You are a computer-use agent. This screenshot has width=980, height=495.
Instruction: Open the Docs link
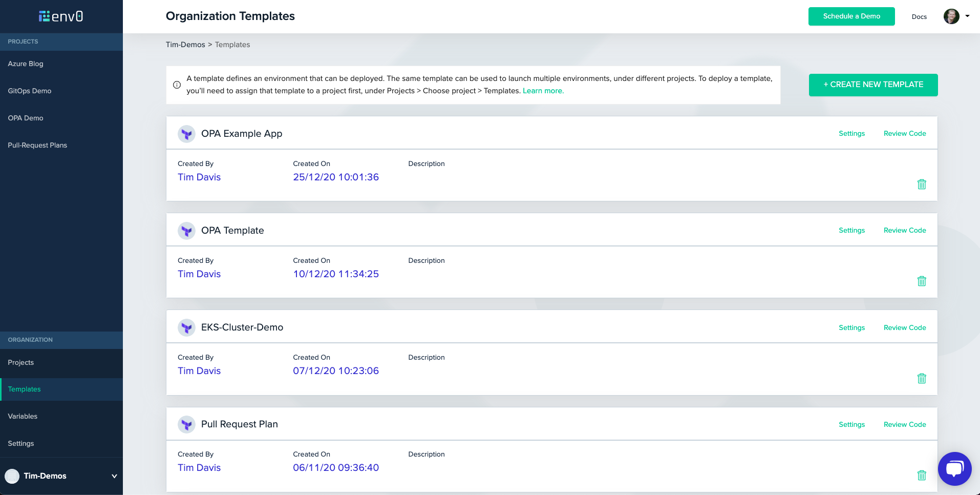[x=919, y=17]
